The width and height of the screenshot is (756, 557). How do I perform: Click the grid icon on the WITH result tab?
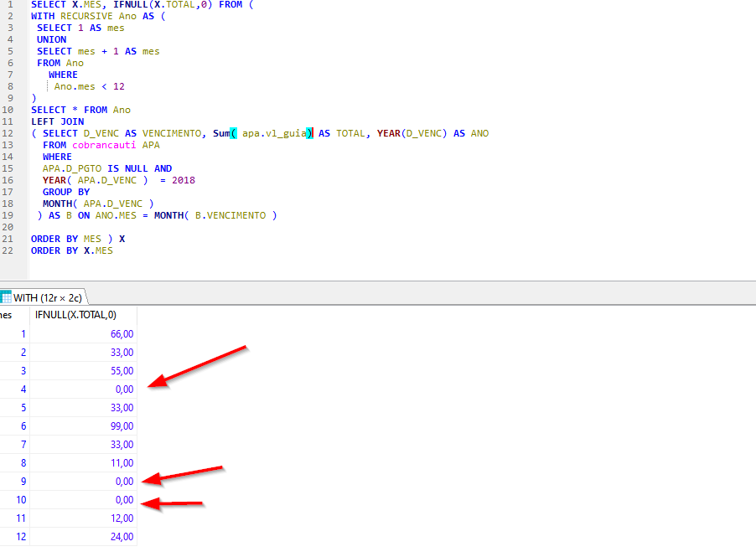coord(6,297)
